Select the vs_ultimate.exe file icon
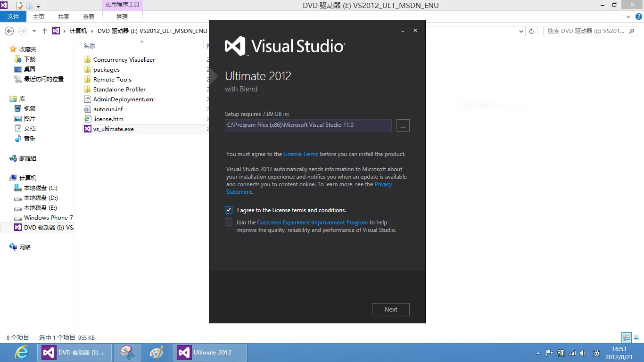This screenshot has width=644, height=362. [x=87, y=129]
